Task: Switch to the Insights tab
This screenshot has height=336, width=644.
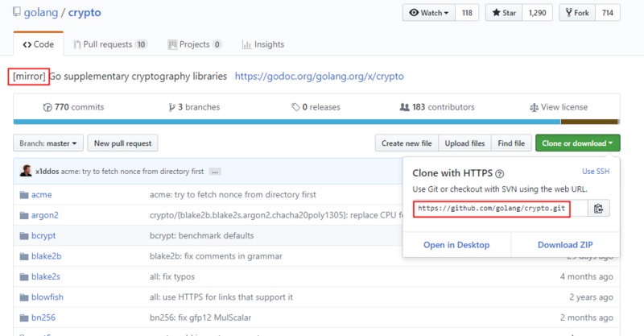Action: point(263,44)
